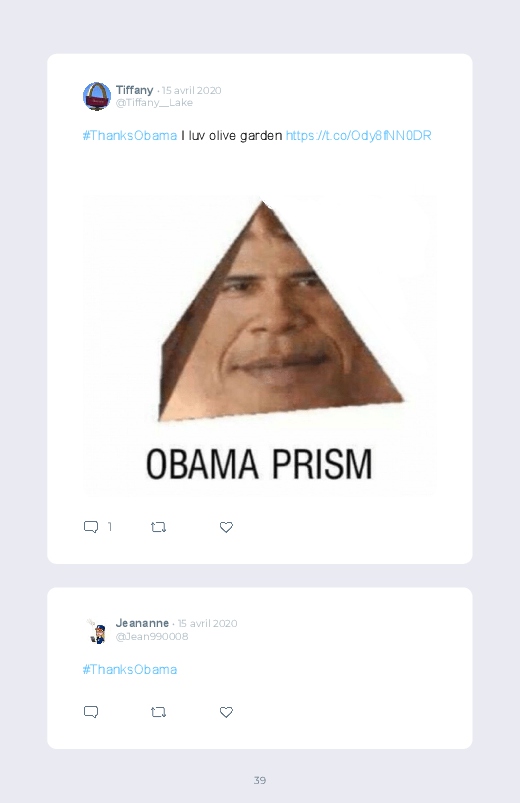
Task: Open #ThanksObama hashtag in Jeananne's tweet
Action: tap(130, 670)
